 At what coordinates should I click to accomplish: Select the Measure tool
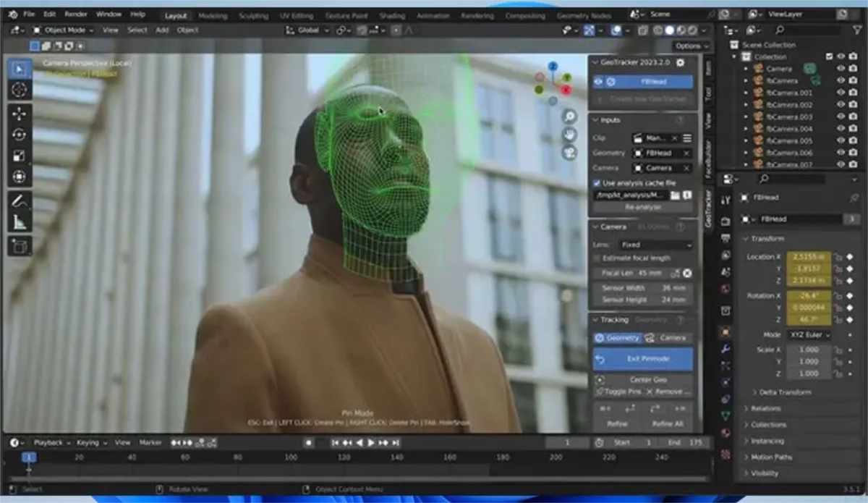(x=20, y=223)
